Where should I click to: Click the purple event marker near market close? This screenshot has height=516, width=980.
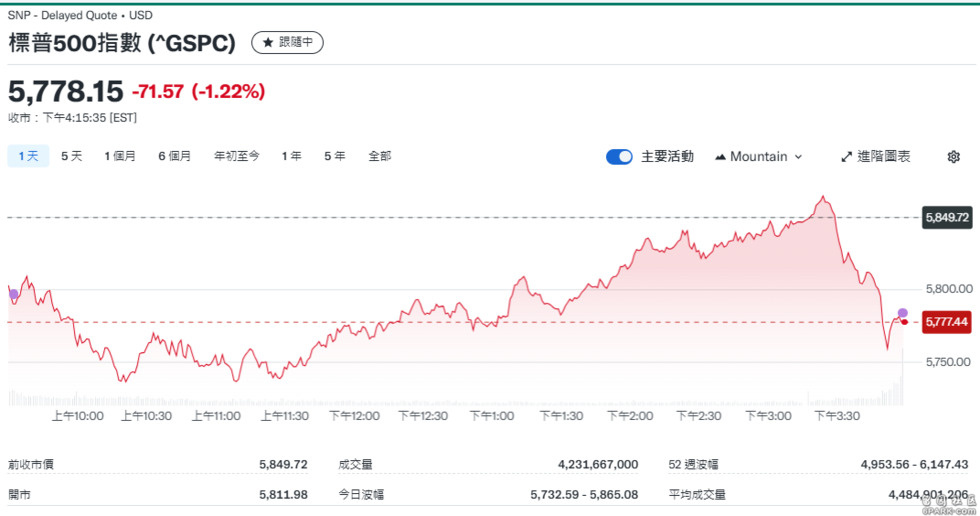point(902,313)
